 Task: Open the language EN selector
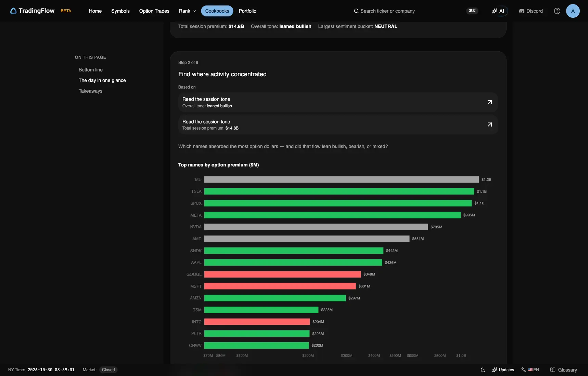click(530, 370)
